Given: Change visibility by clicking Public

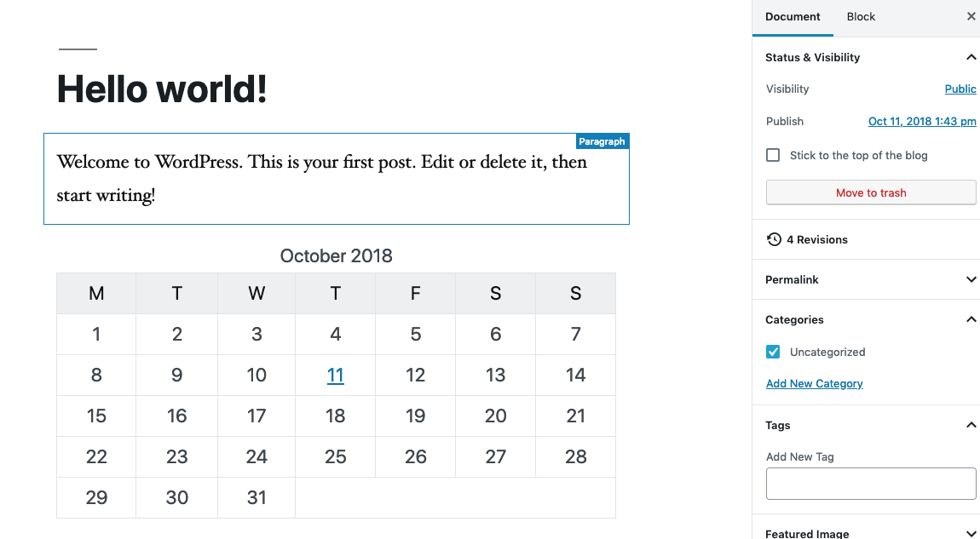Looking at the screenshot, I should (960, 89).
